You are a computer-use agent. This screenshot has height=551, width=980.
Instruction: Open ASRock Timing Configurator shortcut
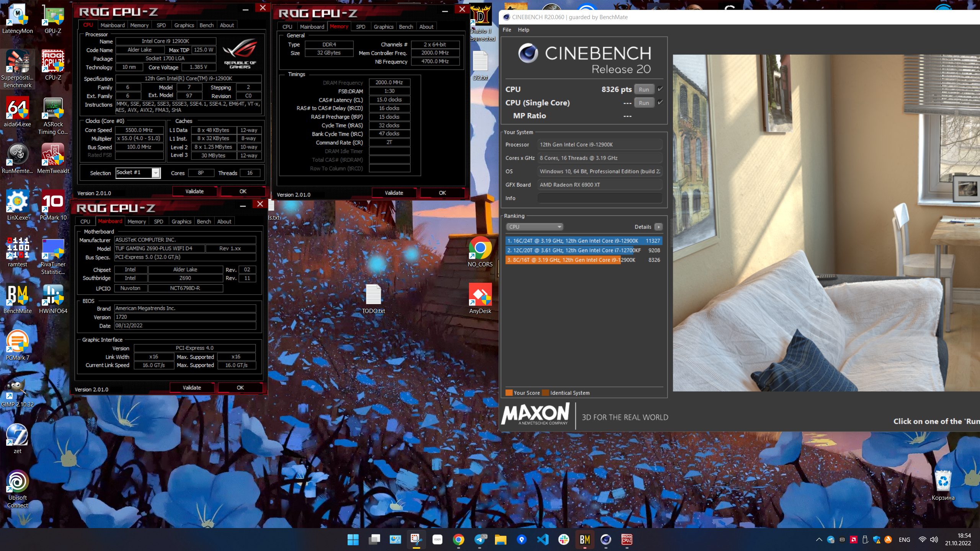click(x=53, y=116)
